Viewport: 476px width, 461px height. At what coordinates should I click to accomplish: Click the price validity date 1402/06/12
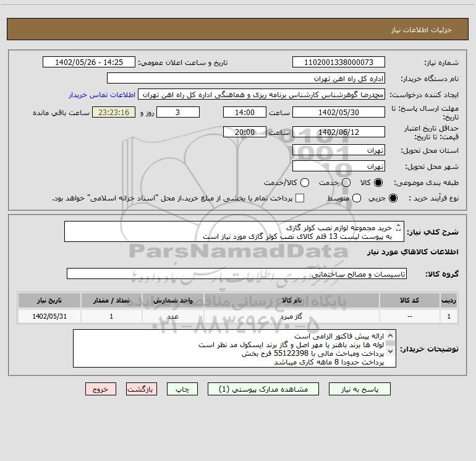point(339,132)
